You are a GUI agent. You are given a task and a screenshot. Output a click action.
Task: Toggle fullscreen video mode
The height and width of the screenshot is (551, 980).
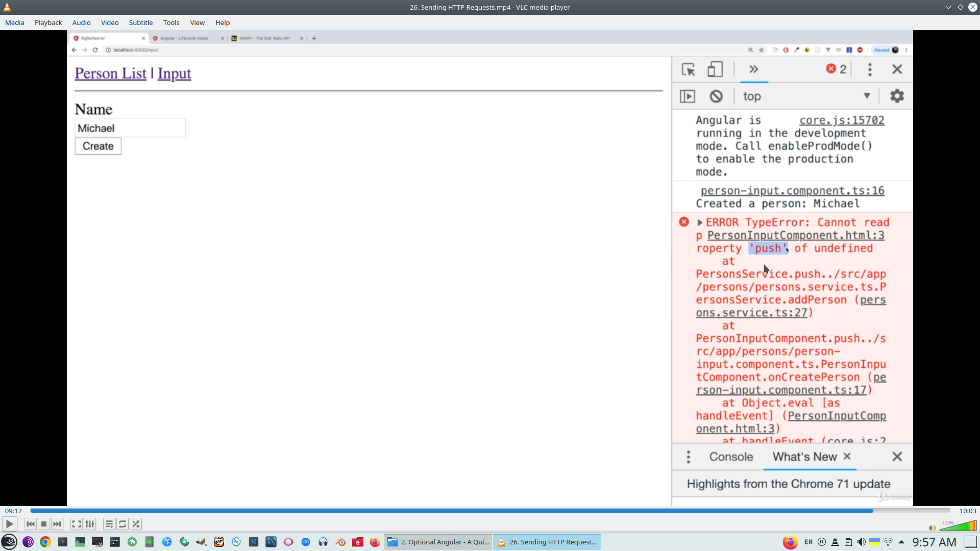click(77, 524)
